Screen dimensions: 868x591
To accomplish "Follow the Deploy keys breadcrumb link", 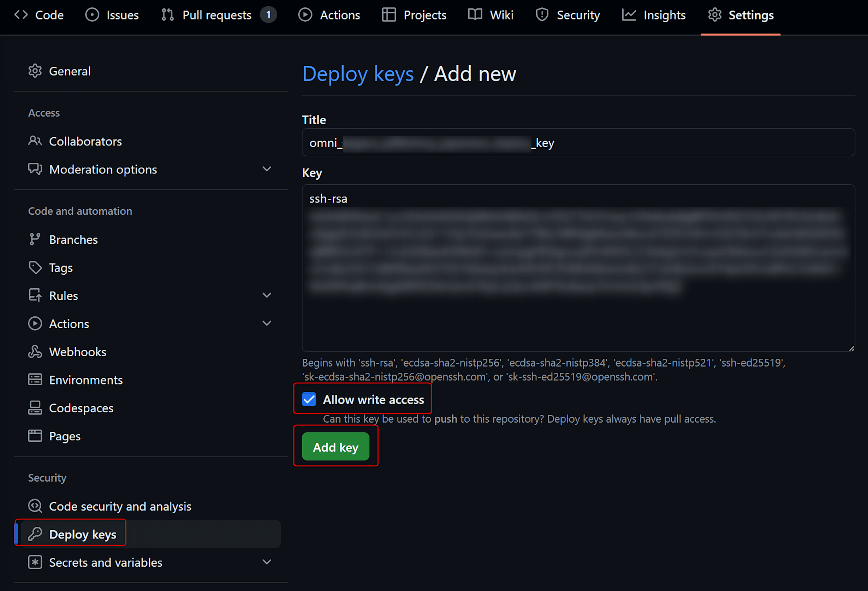I will point(358,74).
